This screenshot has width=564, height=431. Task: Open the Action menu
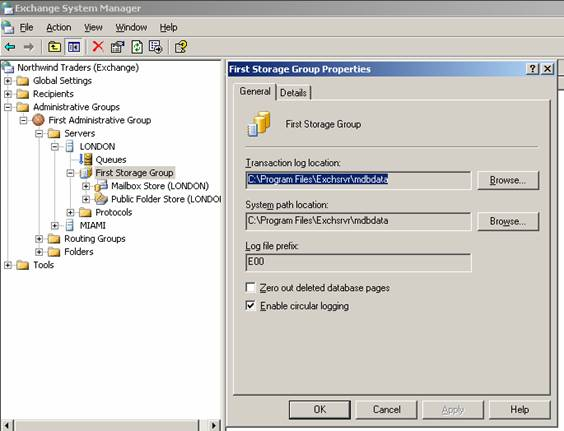click(59, 27)
